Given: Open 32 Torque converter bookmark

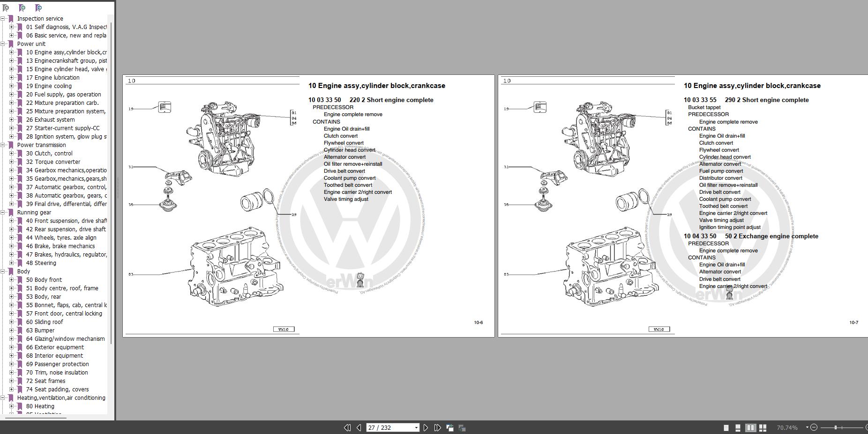Looking at the screenshot, I should click(x=53, y=162).
